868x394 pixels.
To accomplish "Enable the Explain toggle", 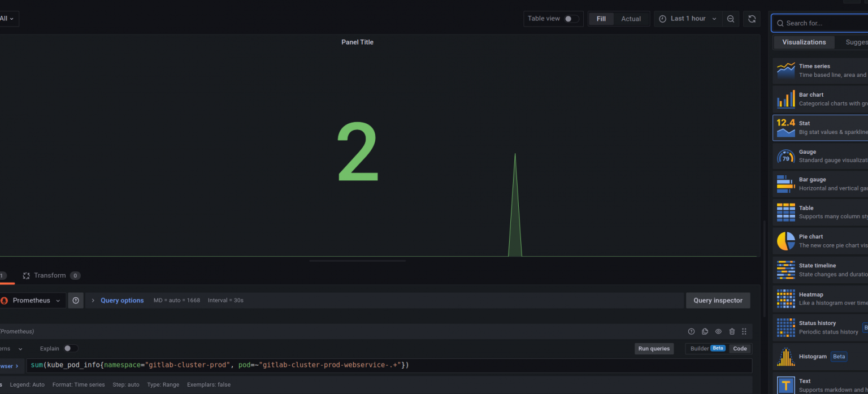I will [x=71, y=349].
